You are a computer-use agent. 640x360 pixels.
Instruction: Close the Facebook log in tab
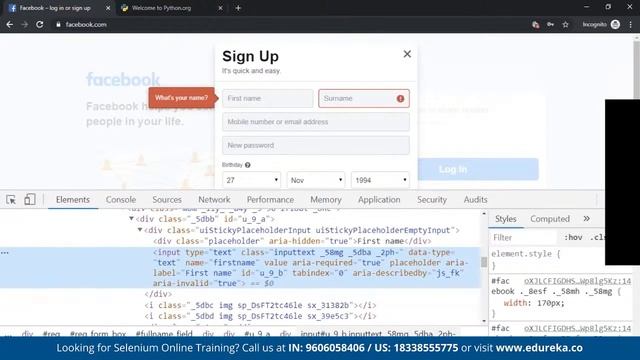tap(108, 8)
